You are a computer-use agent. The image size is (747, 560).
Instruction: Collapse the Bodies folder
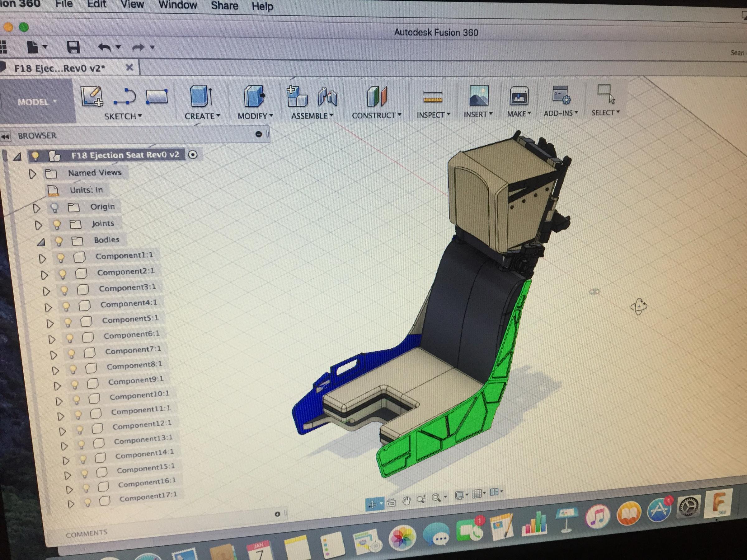pos(41,242)
